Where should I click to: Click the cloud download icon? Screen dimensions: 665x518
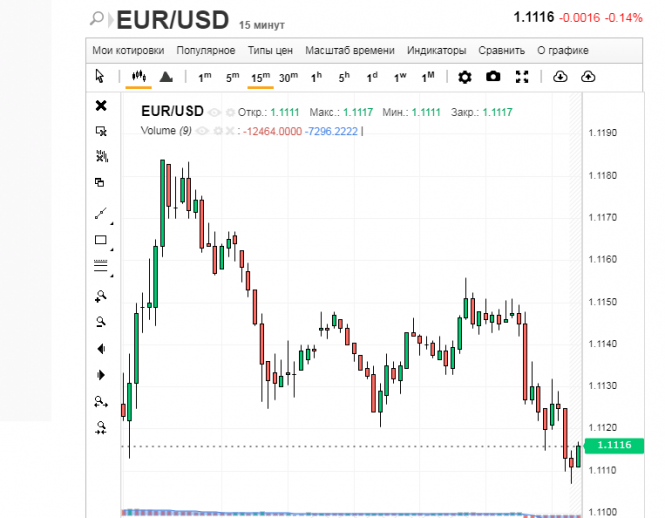click(x=560, y=77)
